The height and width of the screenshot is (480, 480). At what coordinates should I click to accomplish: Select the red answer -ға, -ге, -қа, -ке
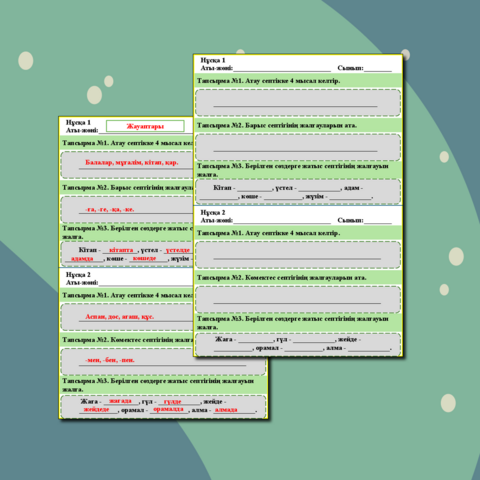(110, 209)
